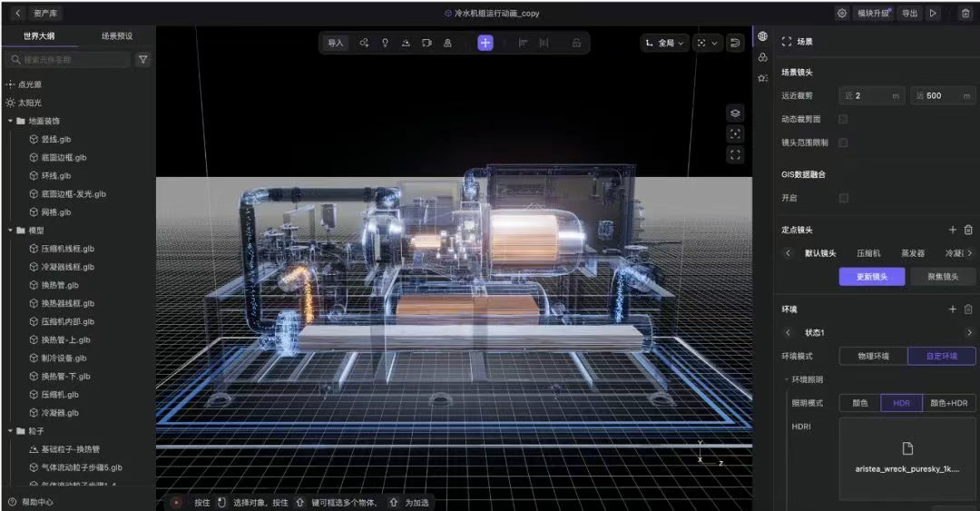Collapse the 模型 folder in outline

11,231
